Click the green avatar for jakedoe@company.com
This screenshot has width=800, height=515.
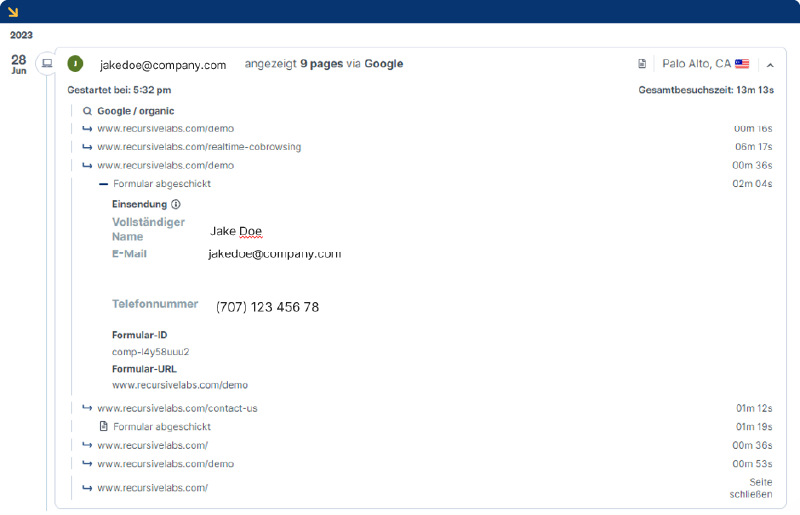pos(76,64)
